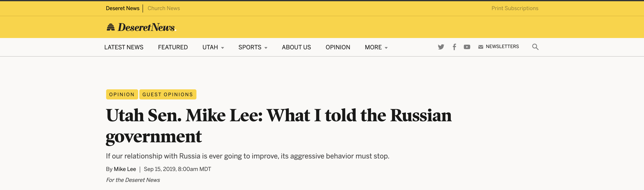The image size is (644, 190).
Task: Select ABOUT US in navigation
Action: (x=296, y=47)
